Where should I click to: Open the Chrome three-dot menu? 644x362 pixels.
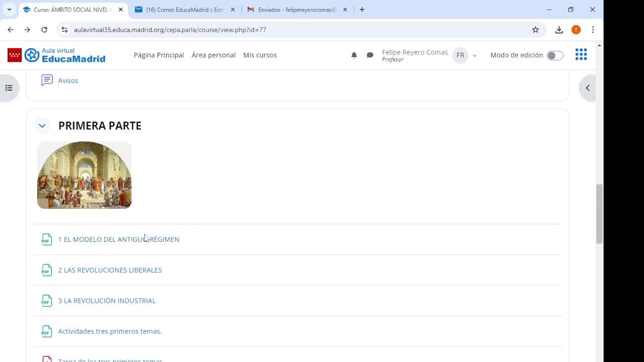(x=593, y=30)
